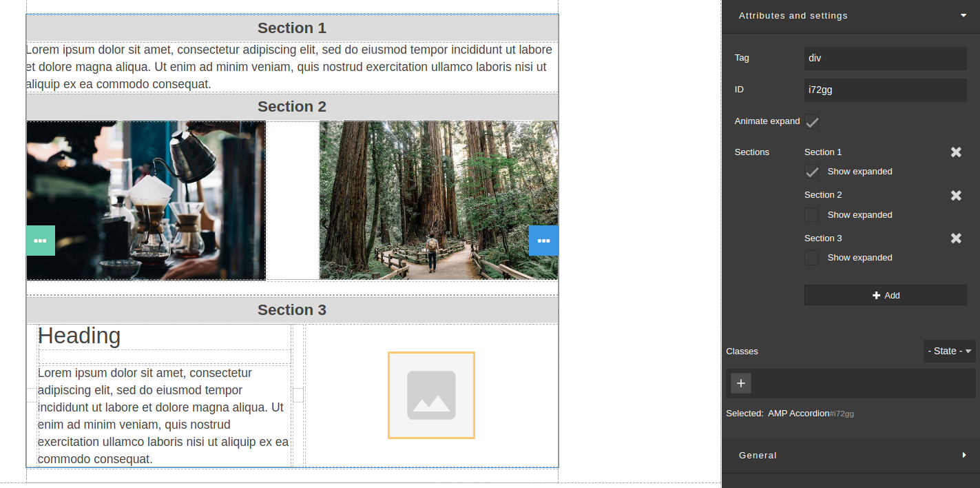Toggle the Animate expand checkbox
The width and height of the screenshot is (980, 488).
click(812, 122)
